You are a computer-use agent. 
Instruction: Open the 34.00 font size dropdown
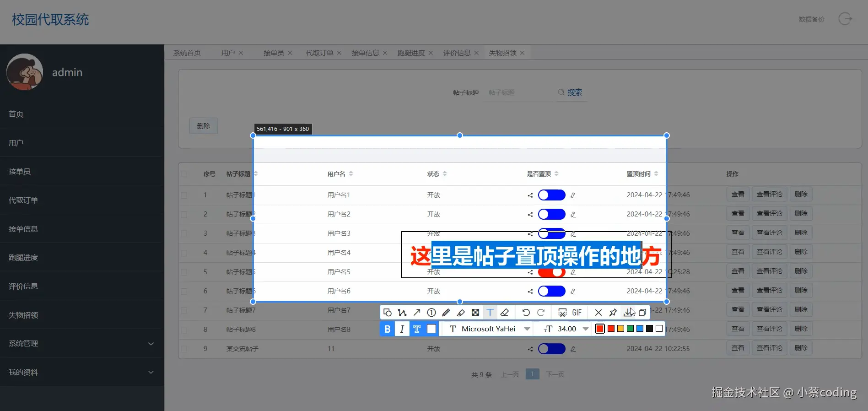(586, 329)
